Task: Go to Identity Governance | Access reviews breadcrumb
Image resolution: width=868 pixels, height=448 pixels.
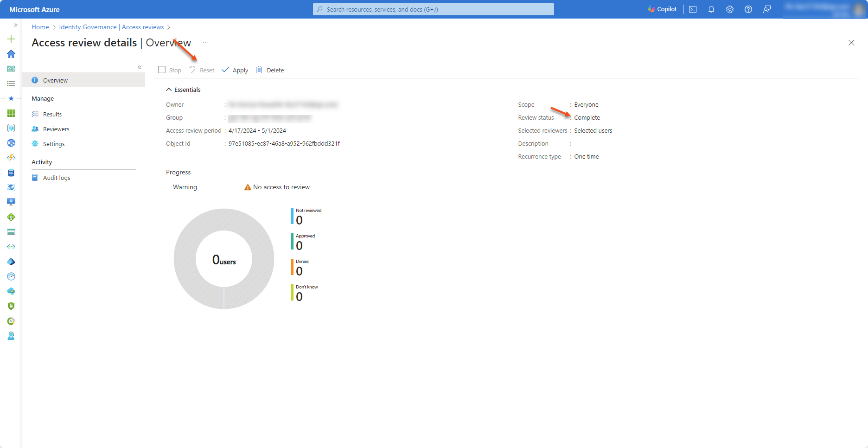Action: (x=111, y=27)
